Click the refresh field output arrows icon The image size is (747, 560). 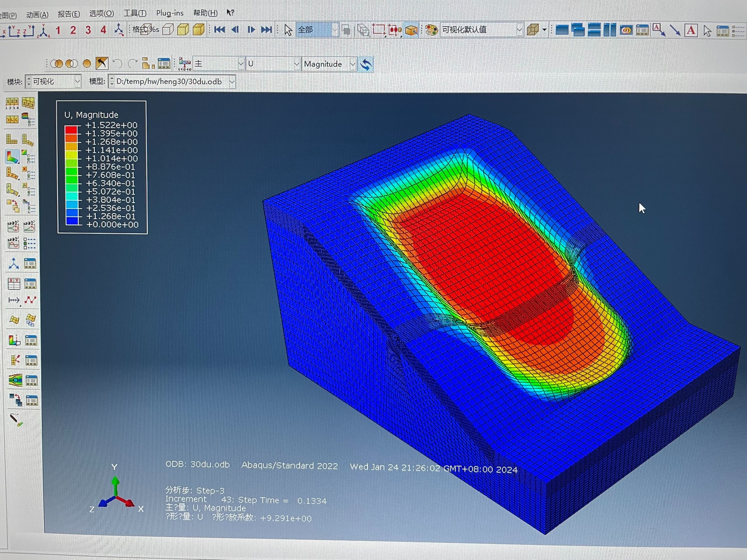pyautogui.click(x=366, y=64)
